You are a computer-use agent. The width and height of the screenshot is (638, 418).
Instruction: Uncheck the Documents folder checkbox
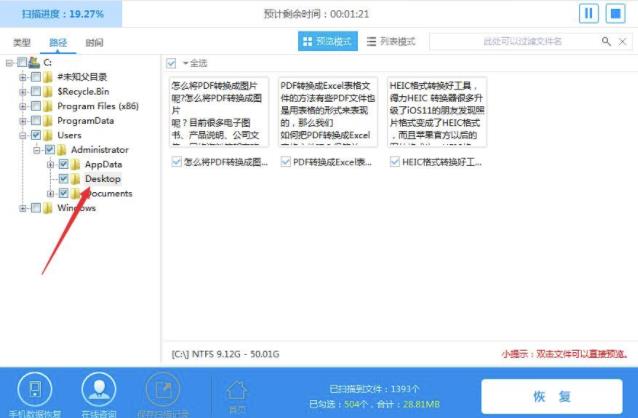(63, 193)
